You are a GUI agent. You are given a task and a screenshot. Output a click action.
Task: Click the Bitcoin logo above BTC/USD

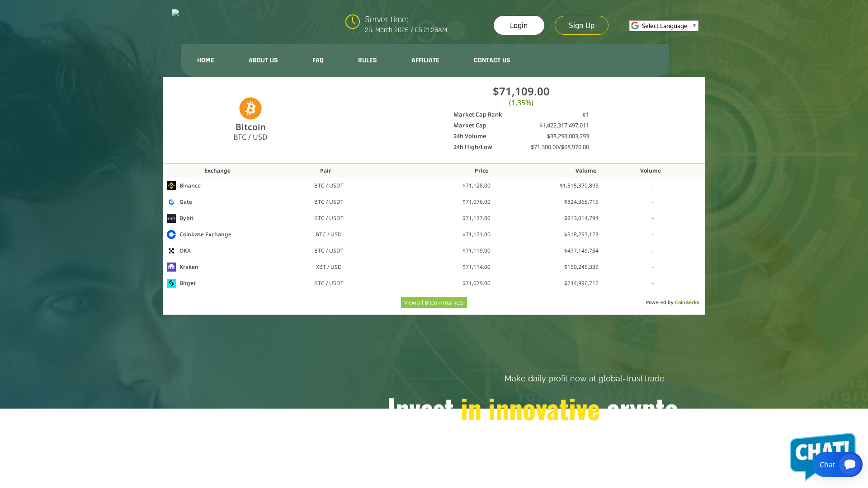point(250,108)
